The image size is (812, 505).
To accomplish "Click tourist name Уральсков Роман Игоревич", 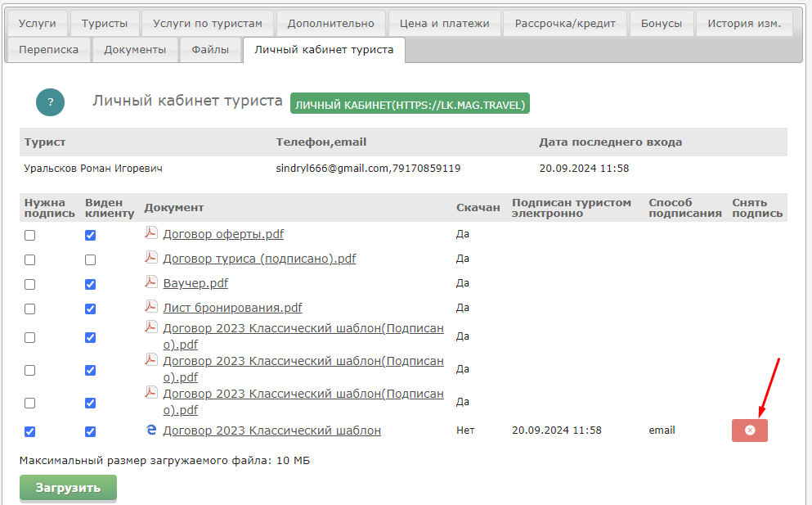I will coord(93,169).
